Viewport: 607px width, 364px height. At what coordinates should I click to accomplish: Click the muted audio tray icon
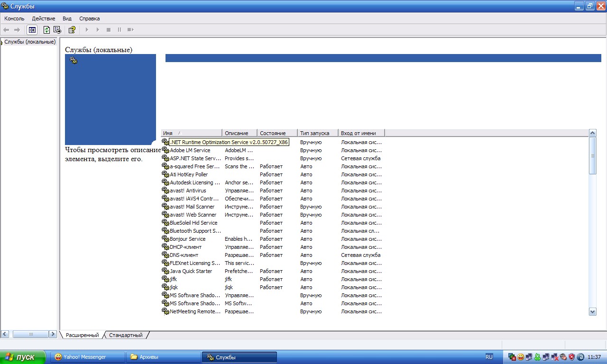563,357
